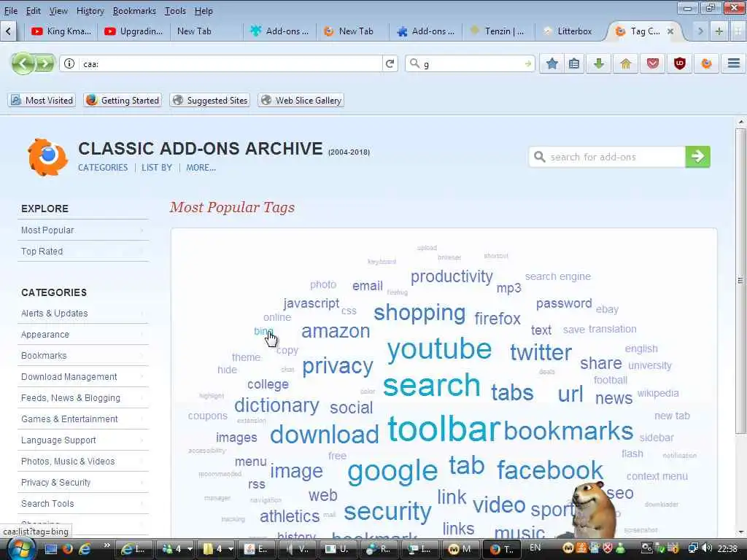This screenshot has height=560, width=747.
Task: Click the 'facebook' tag
Action: click(550, 470)
